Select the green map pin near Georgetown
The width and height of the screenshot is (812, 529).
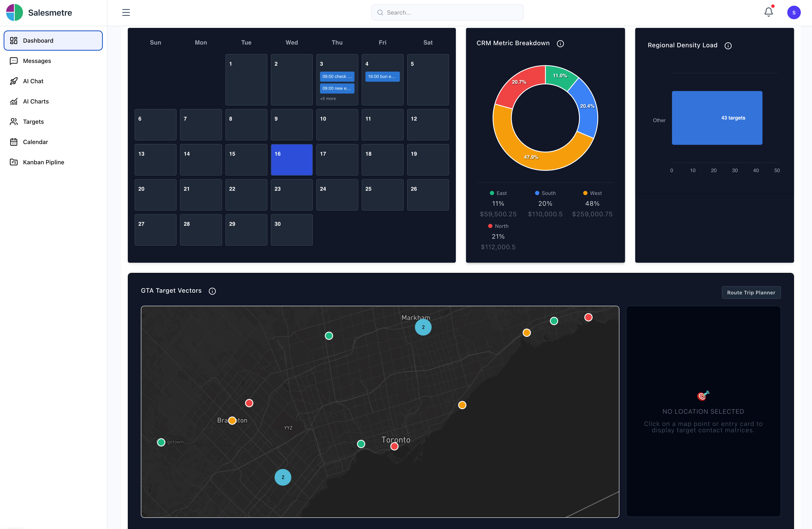[161, 442]
